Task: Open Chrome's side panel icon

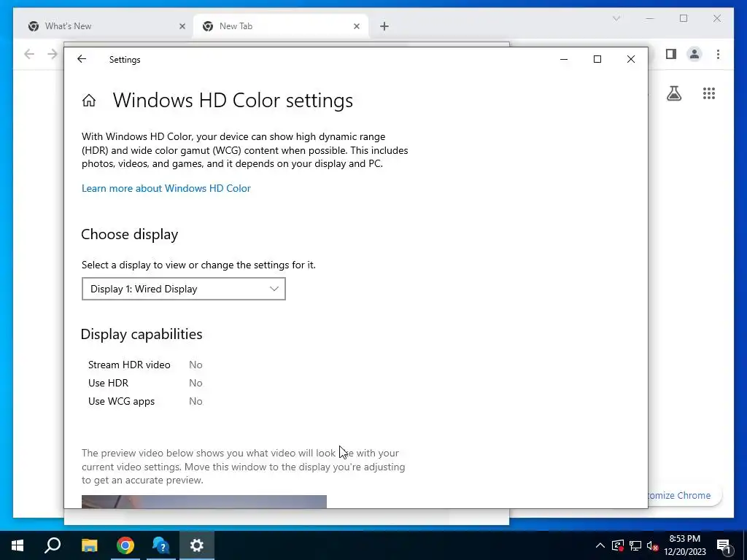Action: 671,54
